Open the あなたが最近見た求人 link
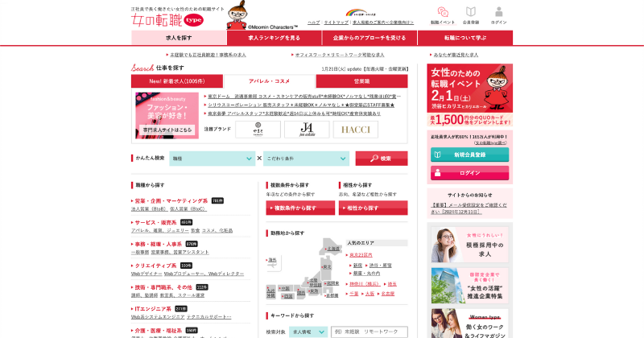644x338 pixels. 456,55
